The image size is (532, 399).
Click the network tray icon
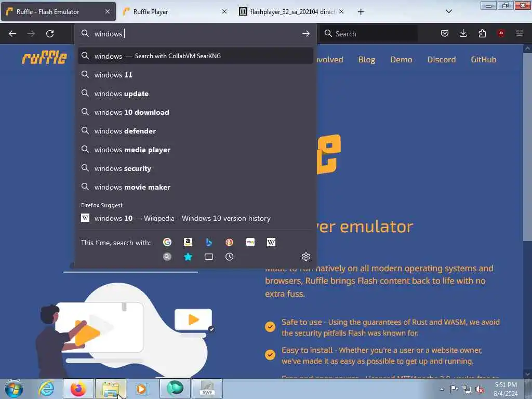(467, 389)
